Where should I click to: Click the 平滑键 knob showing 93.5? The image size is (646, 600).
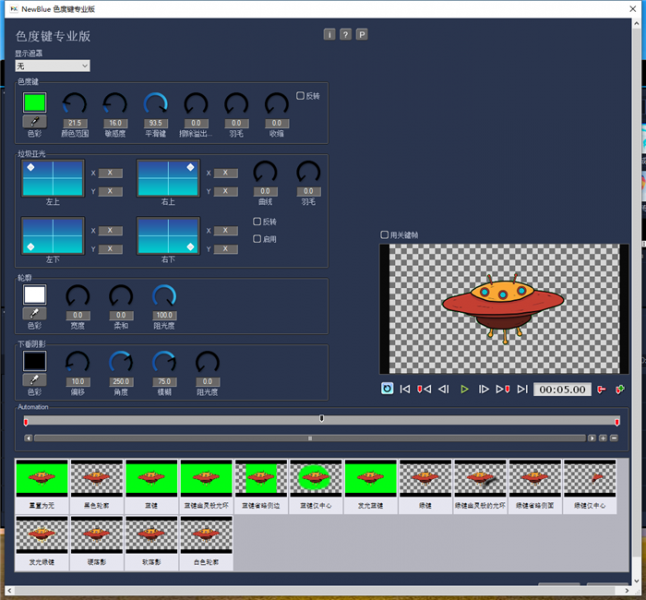[155, 104]
